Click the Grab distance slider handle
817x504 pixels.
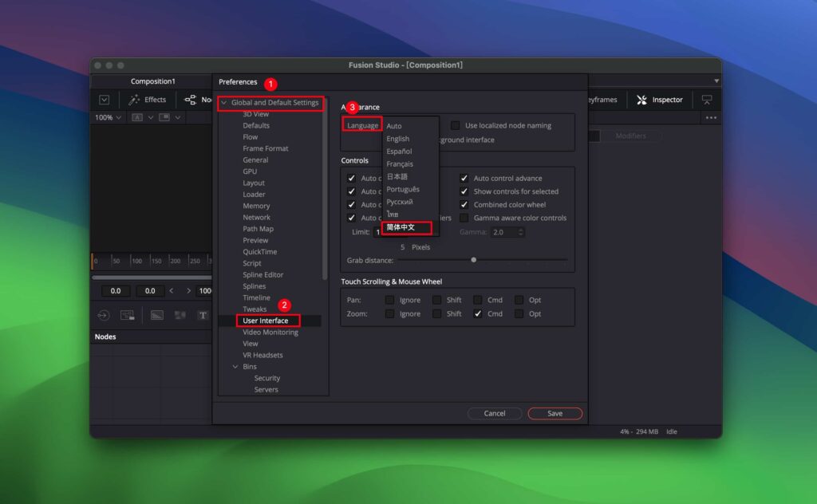click(473, 259)
